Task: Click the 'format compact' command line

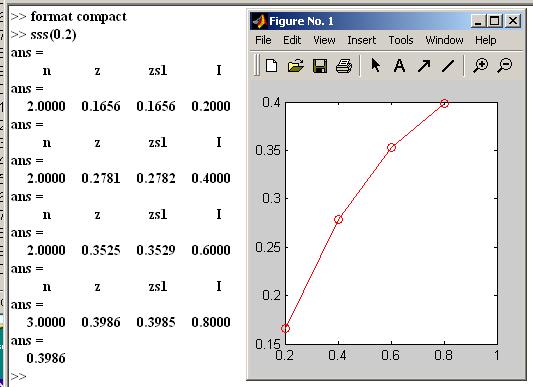Action: 79,17
